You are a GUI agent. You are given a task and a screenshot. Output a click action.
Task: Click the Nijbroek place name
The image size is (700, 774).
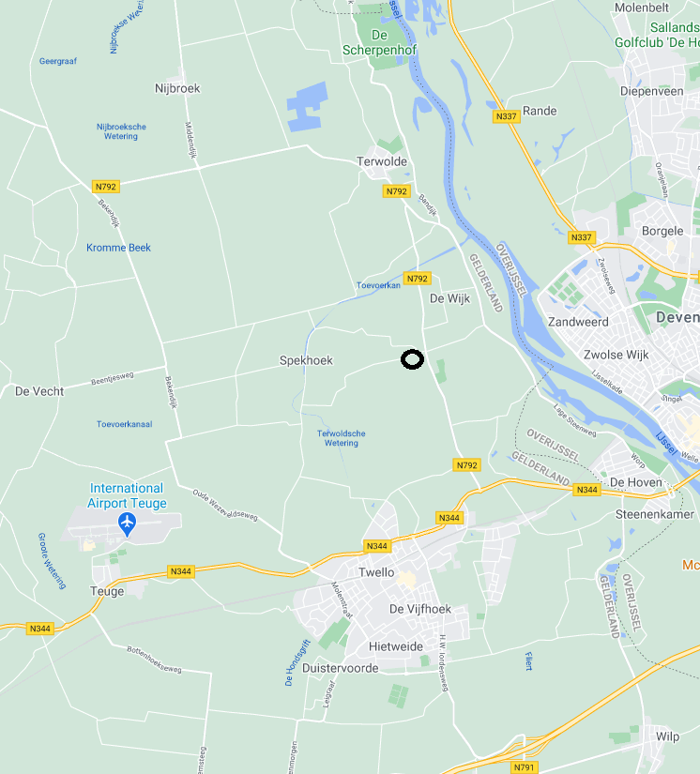coord(177,88)
